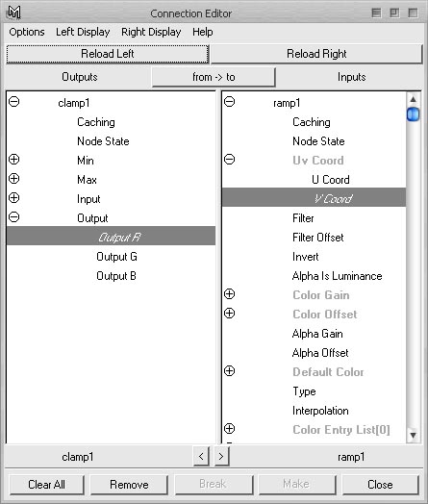
Task: Expand the Max attribute plus icon
Action: [13, 178]
